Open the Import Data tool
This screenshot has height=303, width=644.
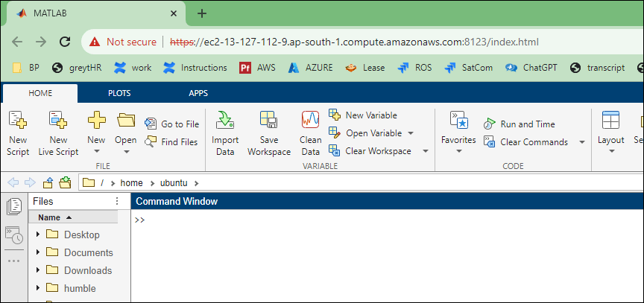[x=224, y=134]
